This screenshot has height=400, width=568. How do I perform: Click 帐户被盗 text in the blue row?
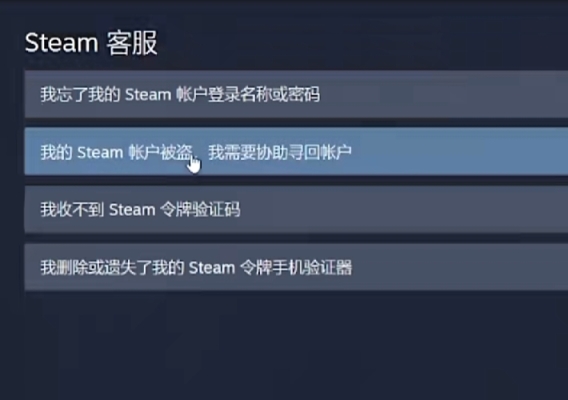coord(160,152)
